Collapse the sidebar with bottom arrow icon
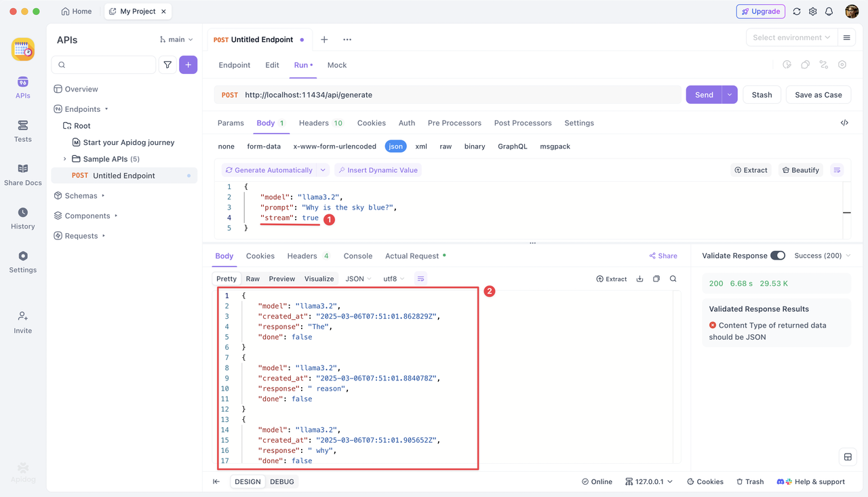The height and width of the screenshot is (497, 868). coord(216,481)
